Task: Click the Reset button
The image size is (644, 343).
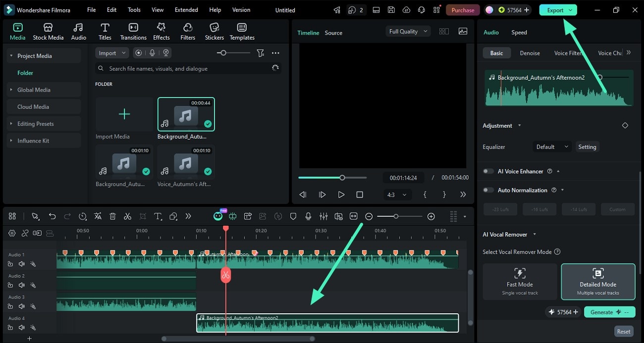Action: (624, 332)
